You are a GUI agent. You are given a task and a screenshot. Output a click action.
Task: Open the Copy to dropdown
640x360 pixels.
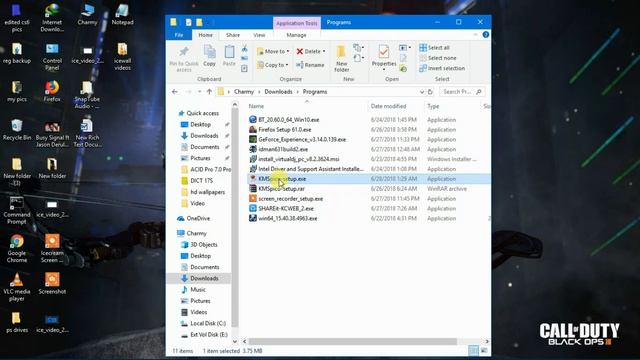pyautogui.click(x=272, y=65)
